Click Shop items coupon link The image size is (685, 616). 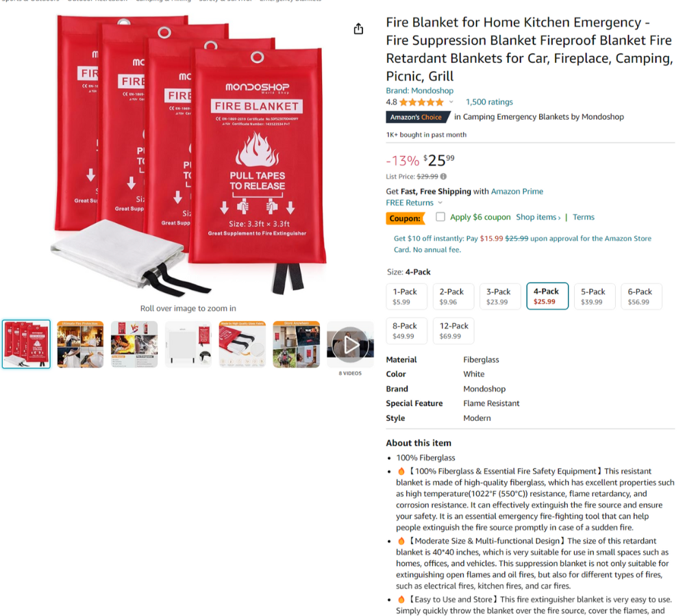click(x=538, y=217)
